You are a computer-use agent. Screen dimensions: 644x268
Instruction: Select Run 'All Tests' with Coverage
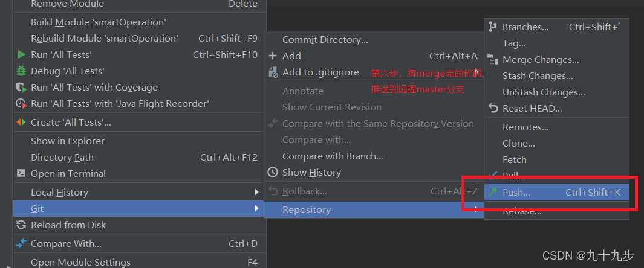[139, 88]
